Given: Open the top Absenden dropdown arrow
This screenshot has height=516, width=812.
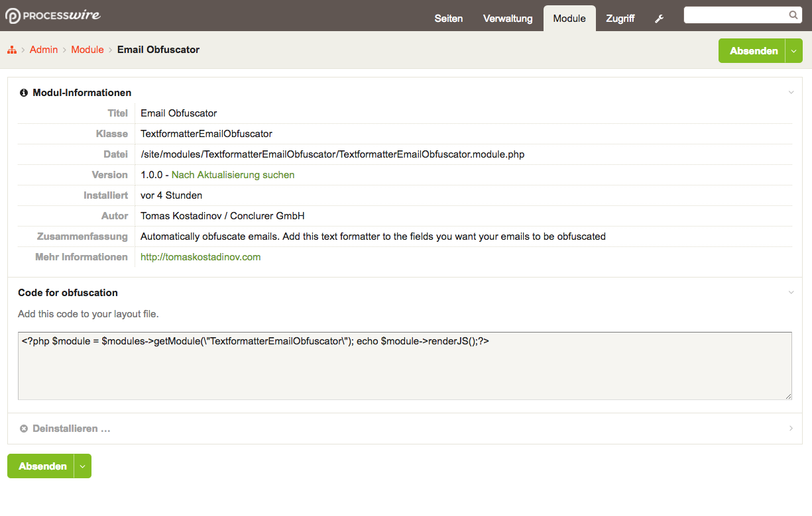Looking at the screenshot, I should tap(794, 51).
